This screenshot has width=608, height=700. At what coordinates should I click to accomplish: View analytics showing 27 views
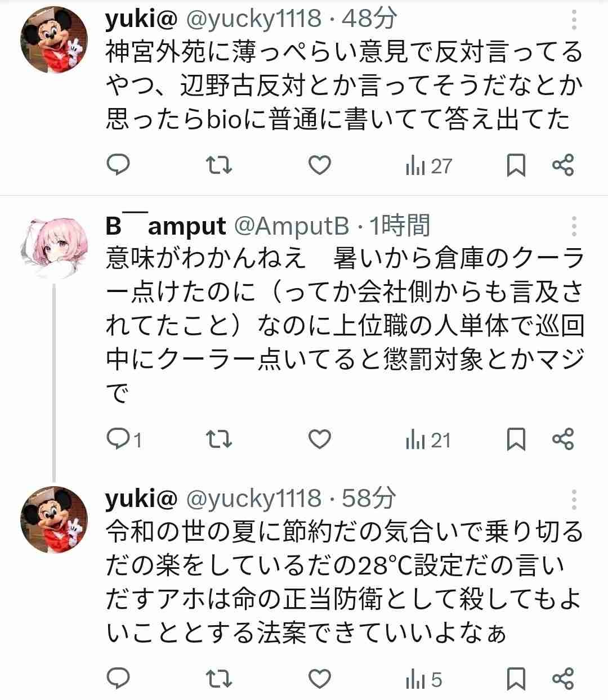[x=428, y=165]
